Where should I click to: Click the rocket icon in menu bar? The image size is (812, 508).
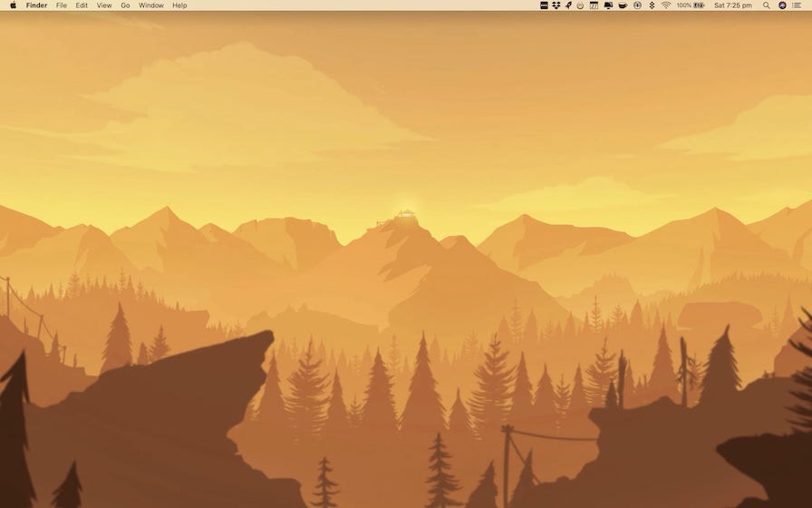click(x=568, y=5)
